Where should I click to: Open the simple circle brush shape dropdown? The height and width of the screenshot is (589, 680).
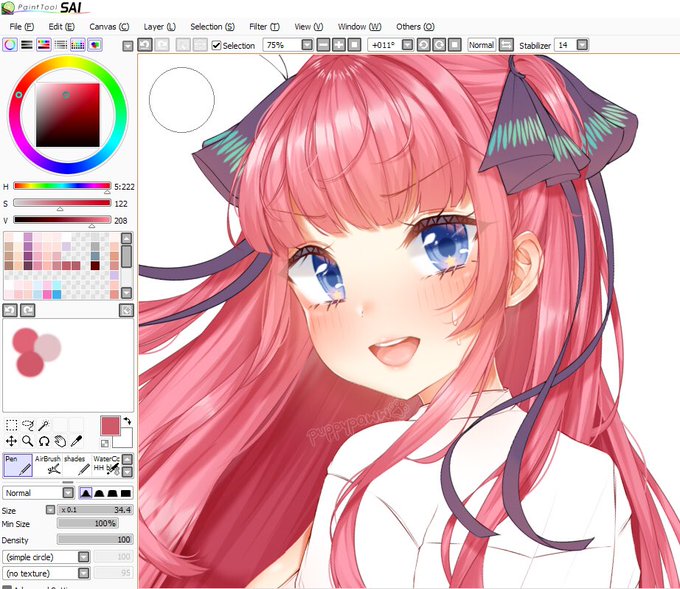46,557
